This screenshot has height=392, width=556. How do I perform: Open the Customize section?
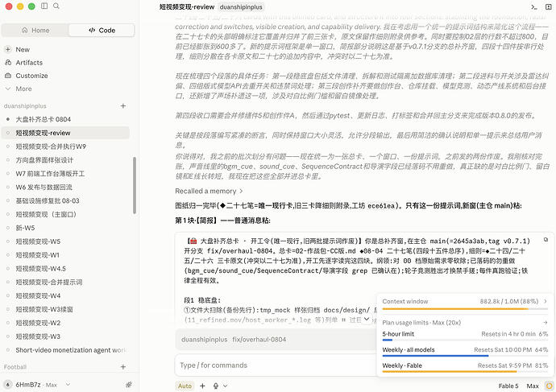(x=31, y=76)
